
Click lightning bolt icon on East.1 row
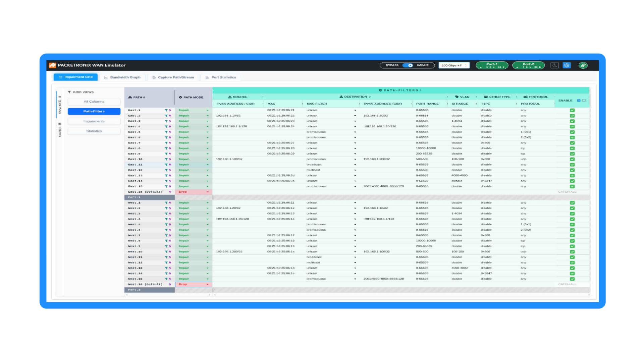coord(170,110)
